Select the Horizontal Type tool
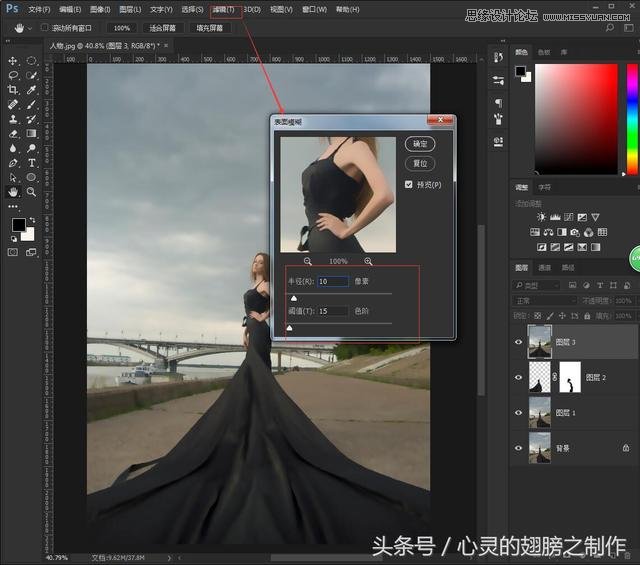 click(31, 163)
